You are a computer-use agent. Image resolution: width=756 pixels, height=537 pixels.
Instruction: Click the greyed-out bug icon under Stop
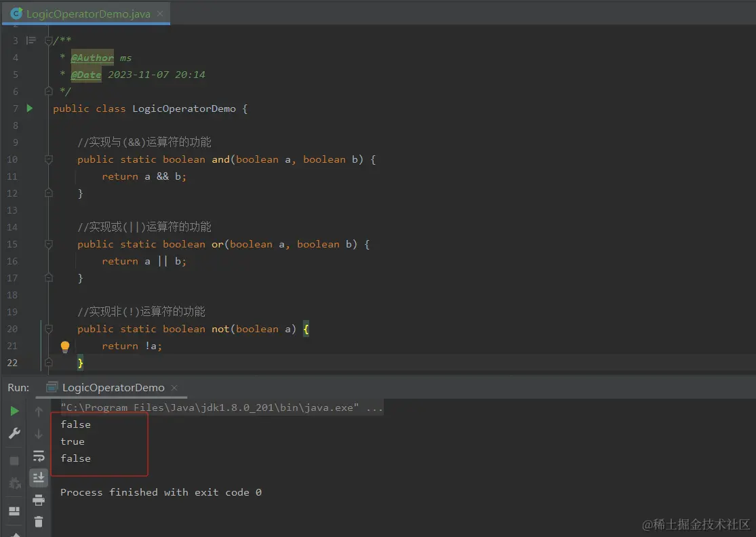[x=14, y=483]
